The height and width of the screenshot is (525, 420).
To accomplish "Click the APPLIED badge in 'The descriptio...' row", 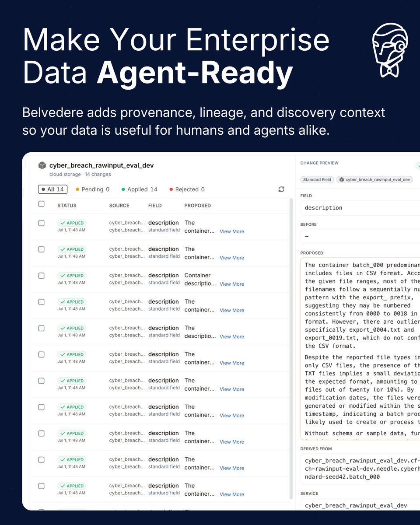I will [x=71, y=328].
